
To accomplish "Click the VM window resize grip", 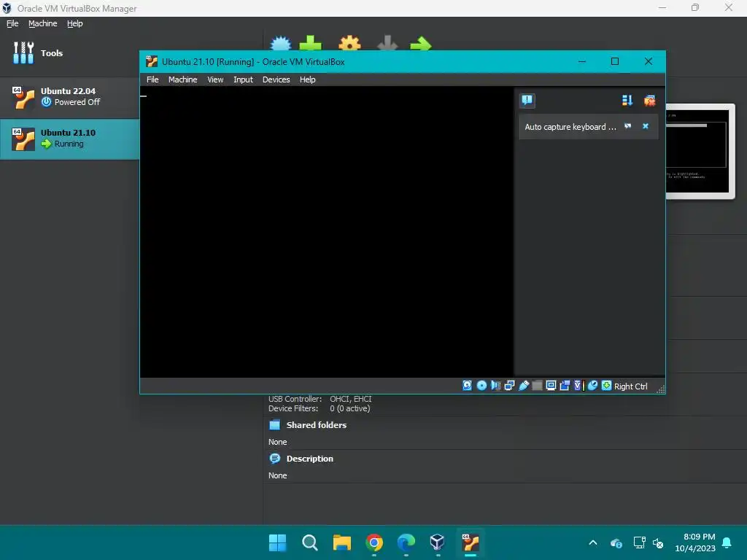I will 661,389.
